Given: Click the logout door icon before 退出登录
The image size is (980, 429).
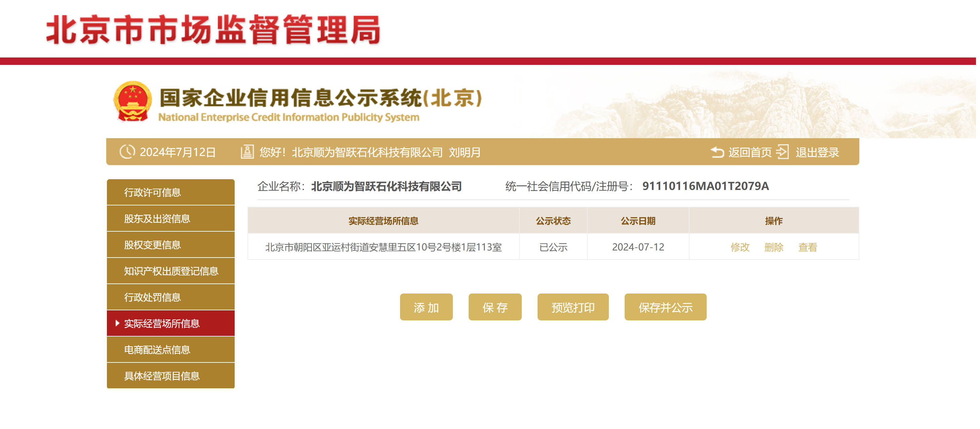Looking at the screenshot, I should (x=783, y=151).
